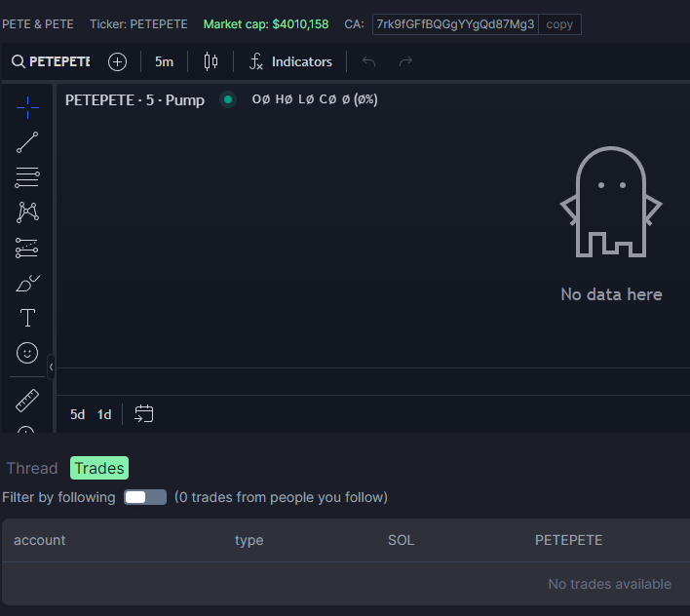Click the contract address field
690x616 pixels.
455,24
